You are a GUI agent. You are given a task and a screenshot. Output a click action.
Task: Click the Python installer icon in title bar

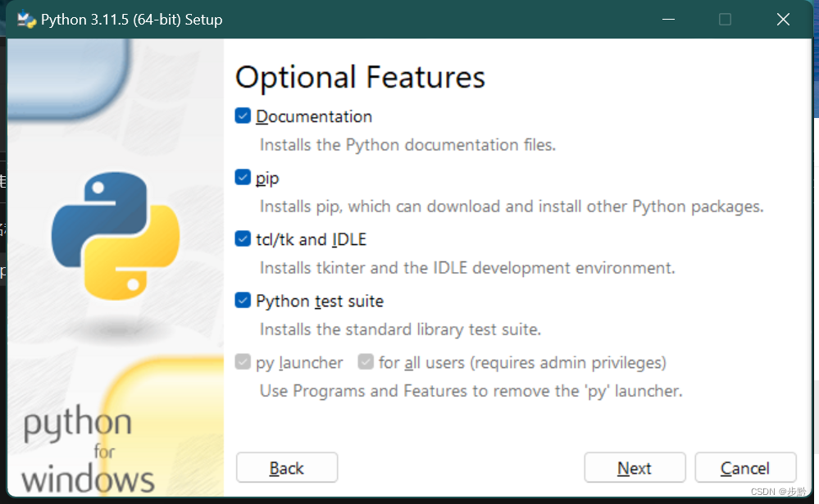tap(26, 20)
